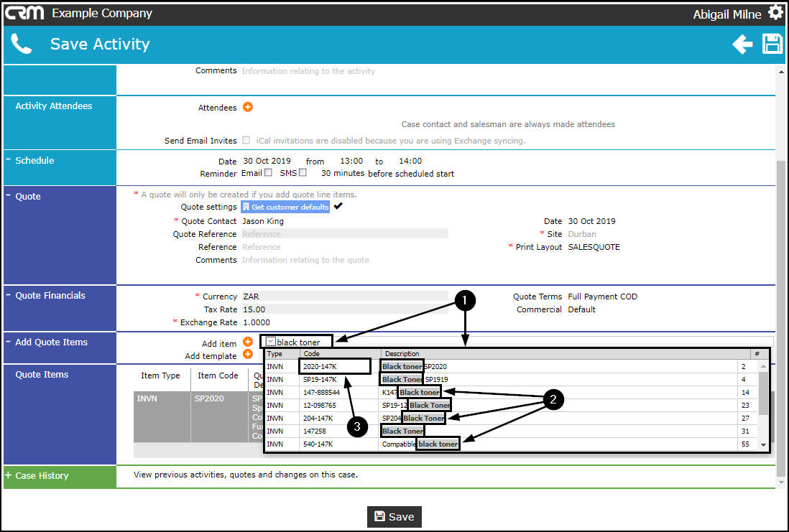
Task: Click Quote Reference input field
Action: [345, 234]
